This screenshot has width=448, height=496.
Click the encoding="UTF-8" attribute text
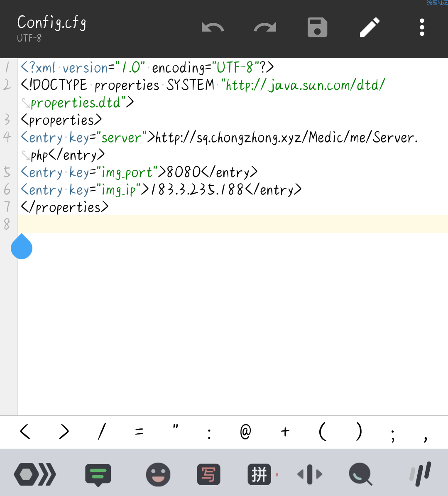[x=206, y=67]
